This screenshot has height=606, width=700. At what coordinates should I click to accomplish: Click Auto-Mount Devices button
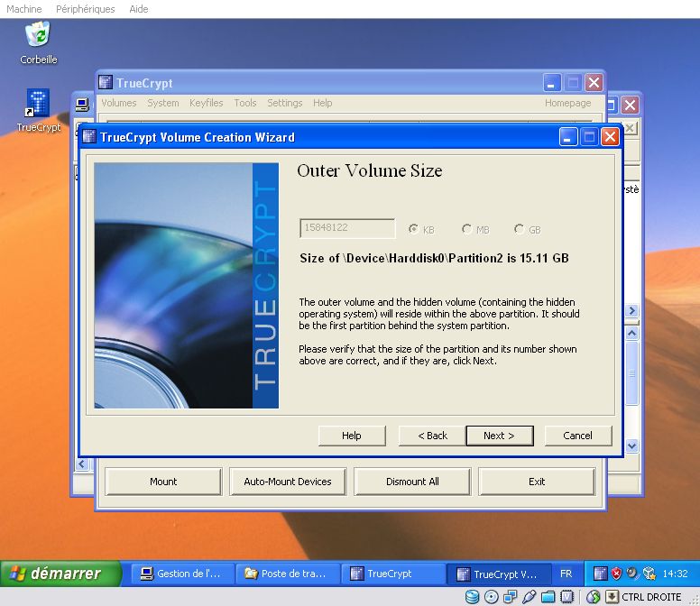point(288,482)
